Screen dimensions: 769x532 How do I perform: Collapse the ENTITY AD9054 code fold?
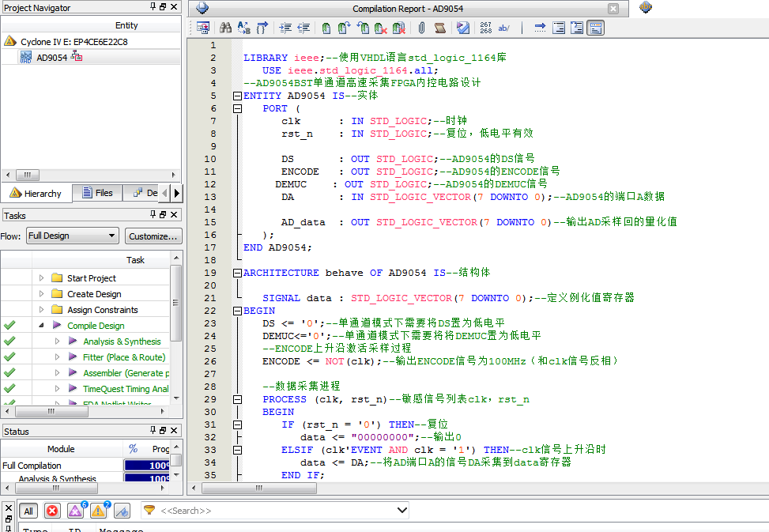236,96
